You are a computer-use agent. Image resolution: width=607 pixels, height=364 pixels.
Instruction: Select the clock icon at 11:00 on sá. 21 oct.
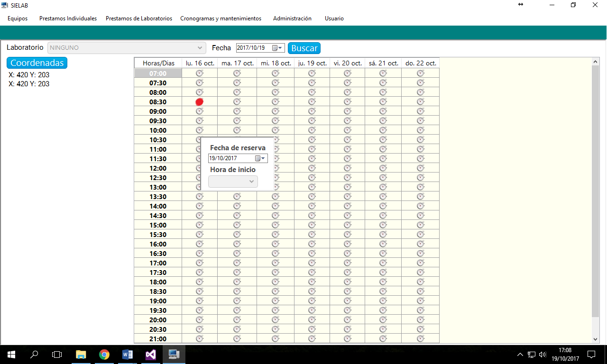click(x=383, y=149)
